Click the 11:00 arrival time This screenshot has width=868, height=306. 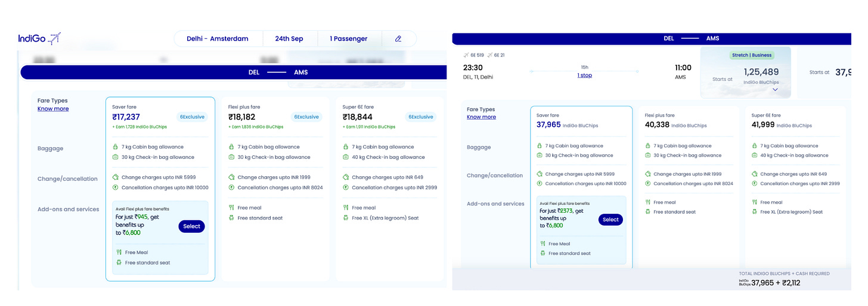683,68
